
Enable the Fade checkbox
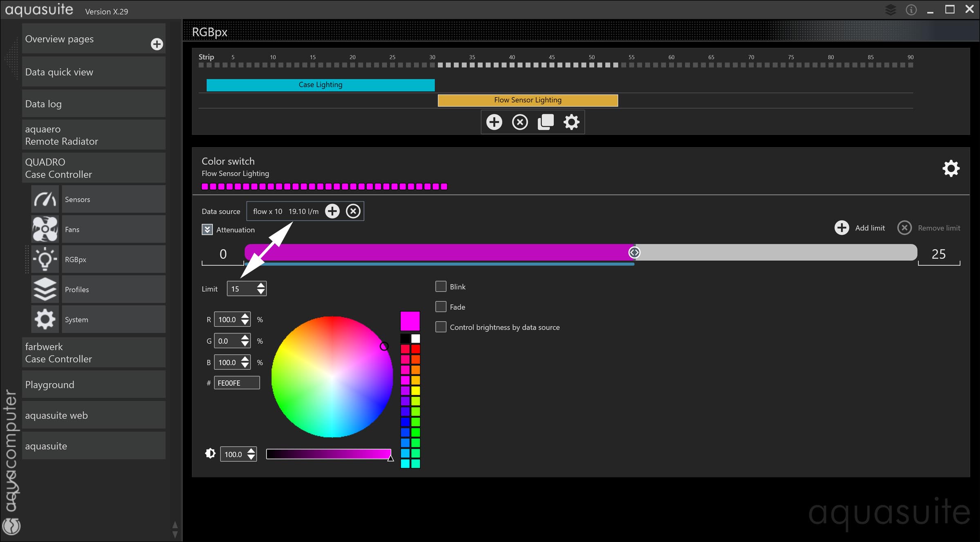pos(441,307)
